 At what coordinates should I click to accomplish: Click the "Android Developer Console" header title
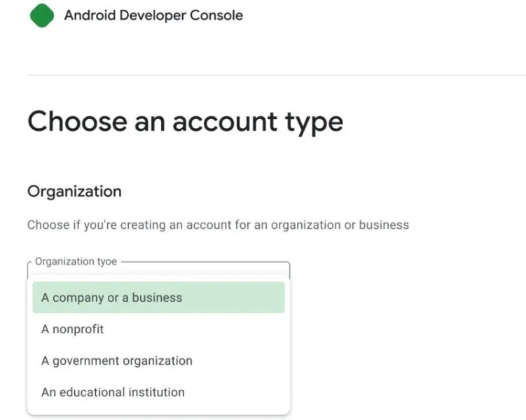point(153,15)
